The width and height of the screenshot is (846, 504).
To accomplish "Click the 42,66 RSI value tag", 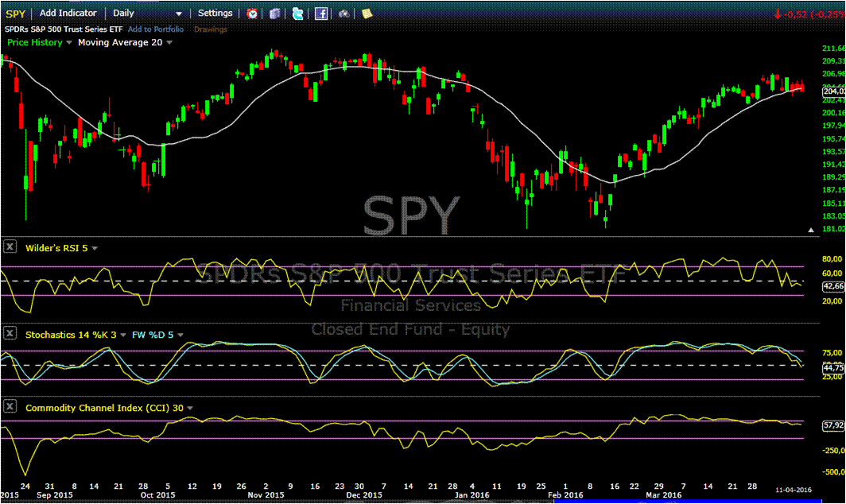I will tap(833, 286).
